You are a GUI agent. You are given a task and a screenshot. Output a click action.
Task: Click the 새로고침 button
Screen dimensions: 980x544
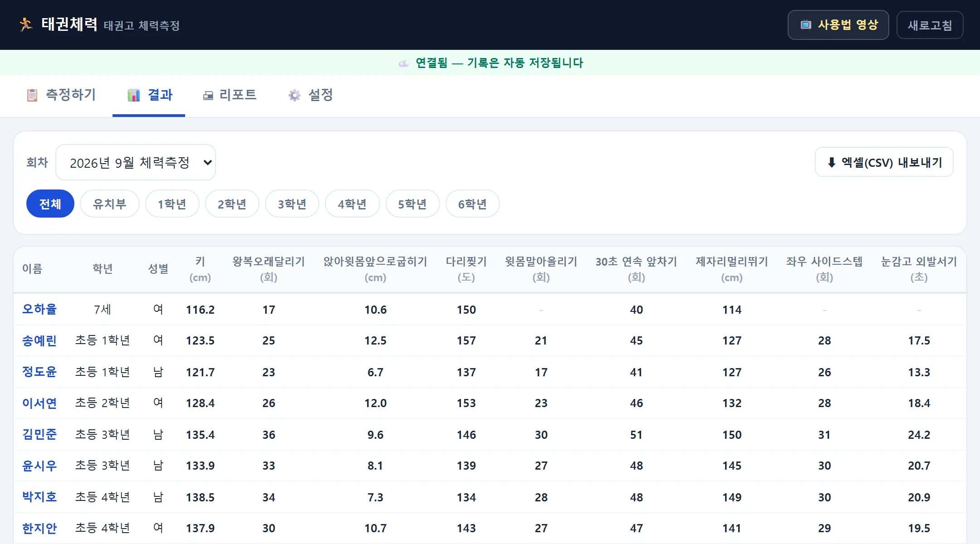tap(930, 25)
